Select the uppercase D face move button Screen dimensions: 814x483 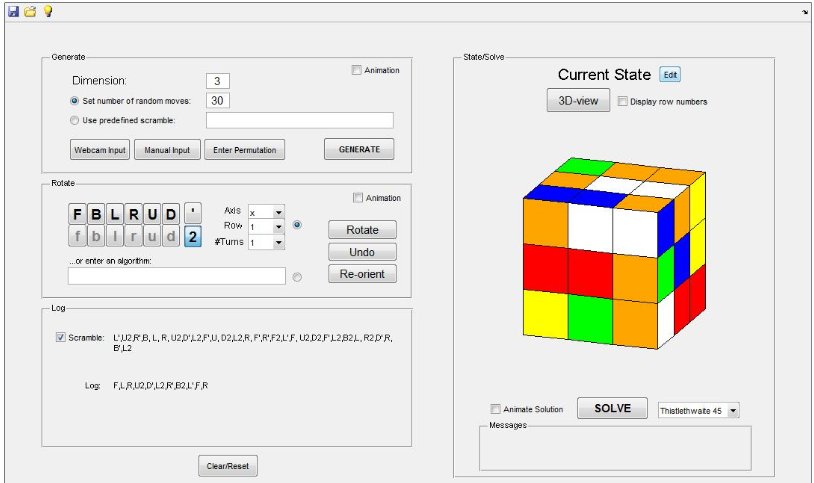tap(171, 214)
